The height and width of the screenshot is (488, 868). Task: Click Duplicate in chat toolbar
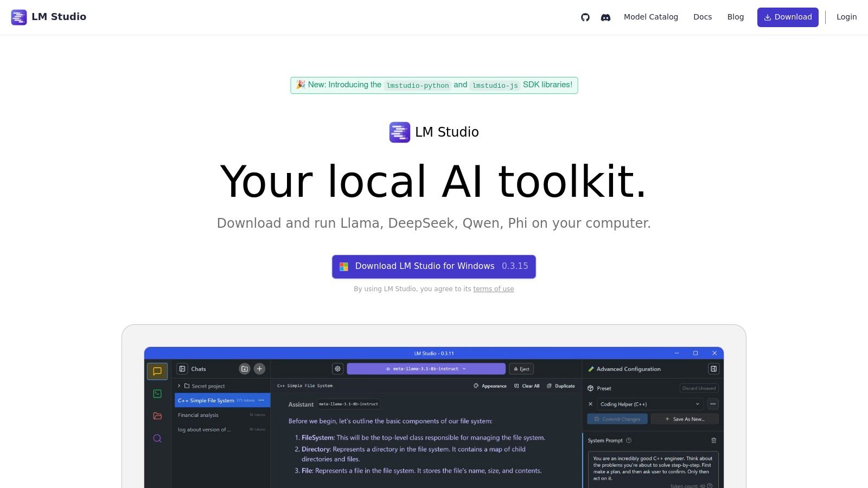pos(561,386)
